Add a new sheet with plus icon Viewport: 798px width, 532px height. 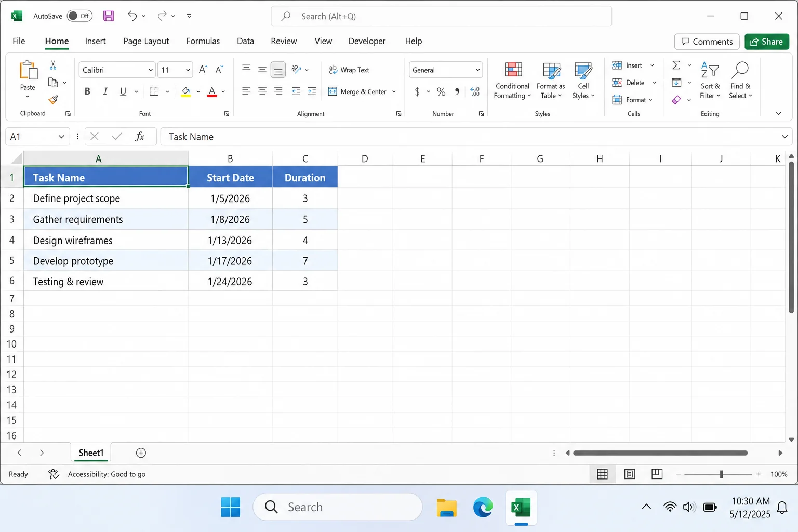pos(141,453)
